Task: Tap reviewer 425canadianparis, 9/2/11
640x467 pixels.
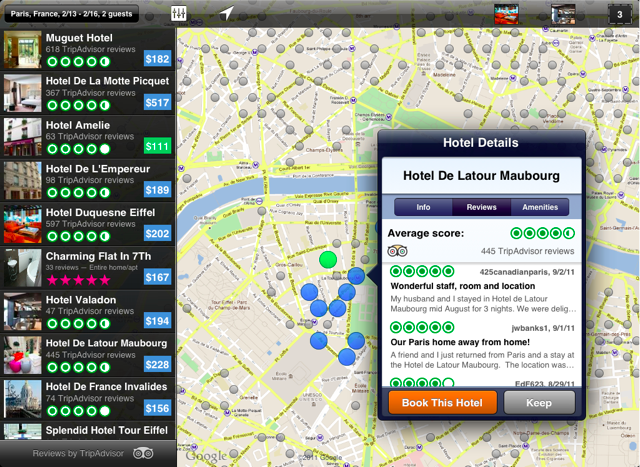Action: click(527, 272)
